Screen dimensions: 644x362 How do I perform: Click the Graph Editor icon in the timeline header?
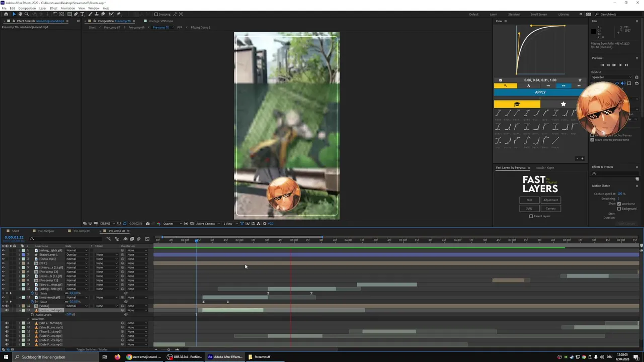click(x=147, y=239)
